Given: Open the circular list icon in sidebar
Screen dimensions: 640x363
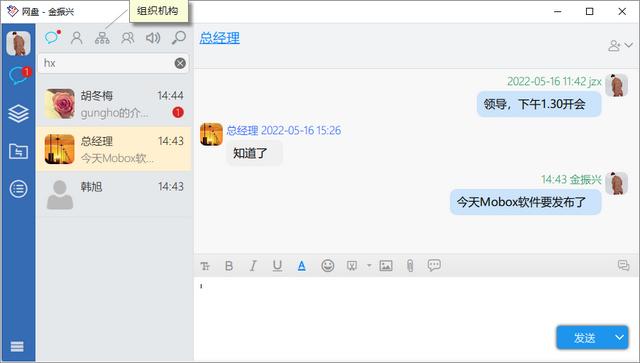Looking at the screenshot, I should coord(18,189).
